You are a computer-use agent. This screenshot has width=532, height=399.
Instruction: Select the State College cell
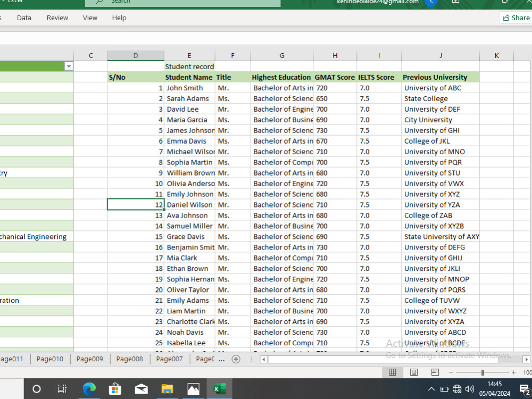(440, 98)
